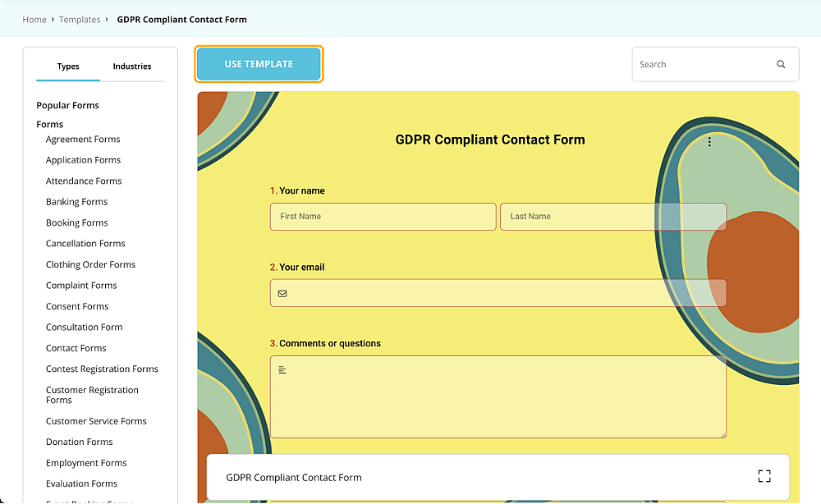The height and width of the screenshot is (504, 821).
Task: Click the search magnifier icon
Action: (781, 64)
